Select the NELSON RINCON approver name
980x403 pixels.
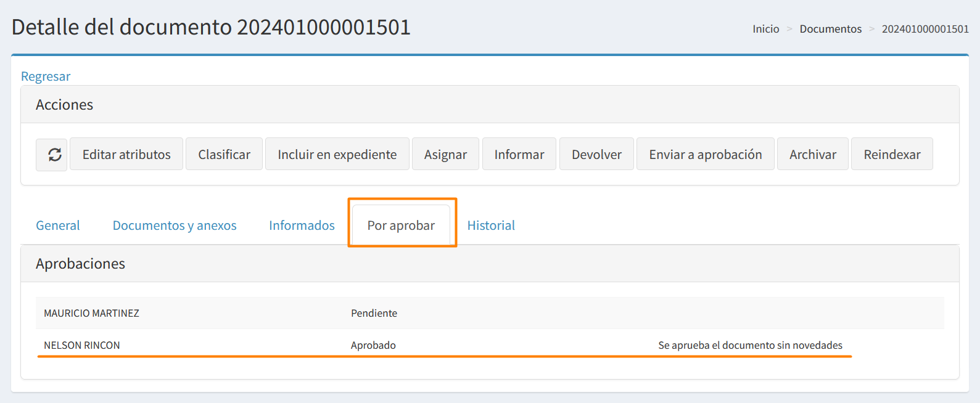(82, 345)
